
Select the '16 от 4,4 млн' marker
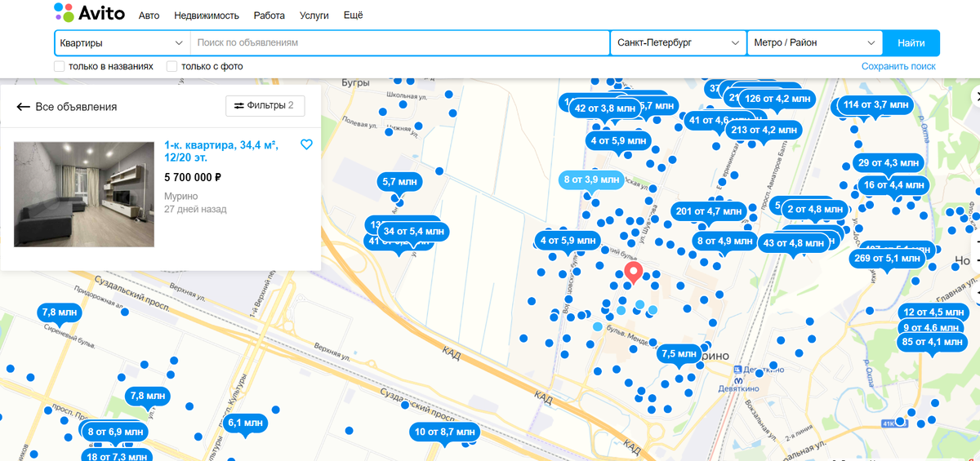pyautogui.click(x=893, y=185)
